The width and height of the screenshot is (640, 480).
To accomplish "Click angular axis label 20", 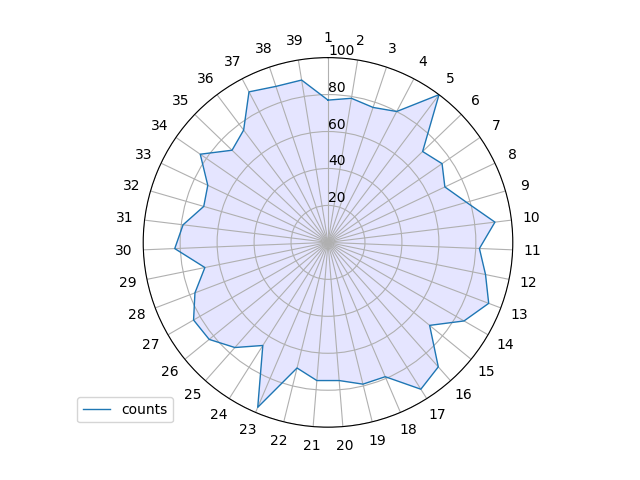I will pyautogui.click(x=344, y=445).
